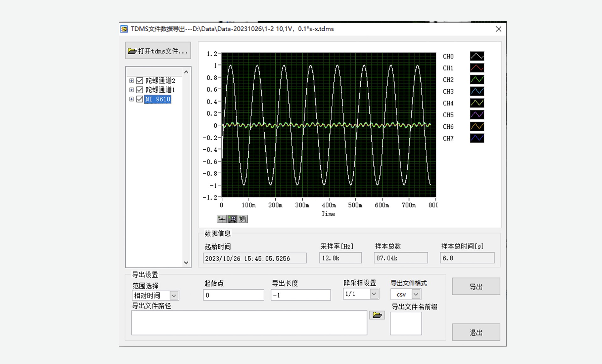Toggle the NI 9610 checkbox
The width and height of the screenshot is (602, 364).
[140, 99]
